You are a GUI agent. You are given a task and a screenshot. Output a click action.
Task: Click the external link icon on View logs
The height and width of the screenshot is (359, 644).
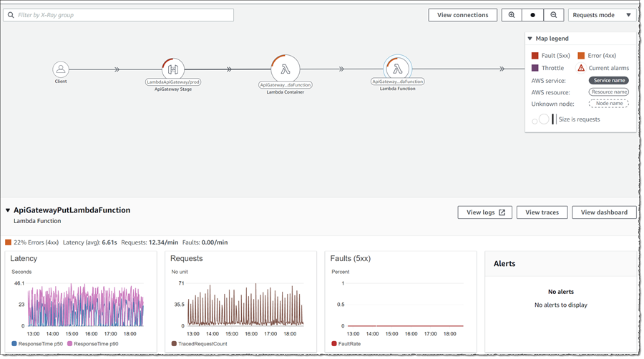pos(502,212)
